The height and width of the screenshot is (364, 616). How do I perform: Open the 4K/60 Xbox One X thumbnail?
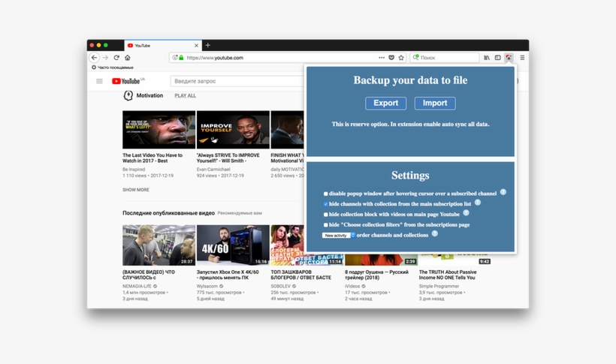(x=233, y=245)
